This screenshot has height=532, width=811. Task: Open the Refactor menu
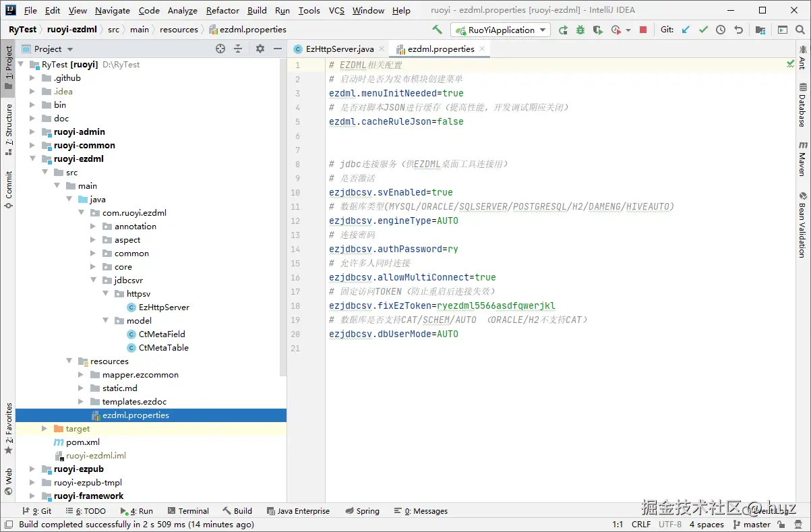click(x=222, y=10)
